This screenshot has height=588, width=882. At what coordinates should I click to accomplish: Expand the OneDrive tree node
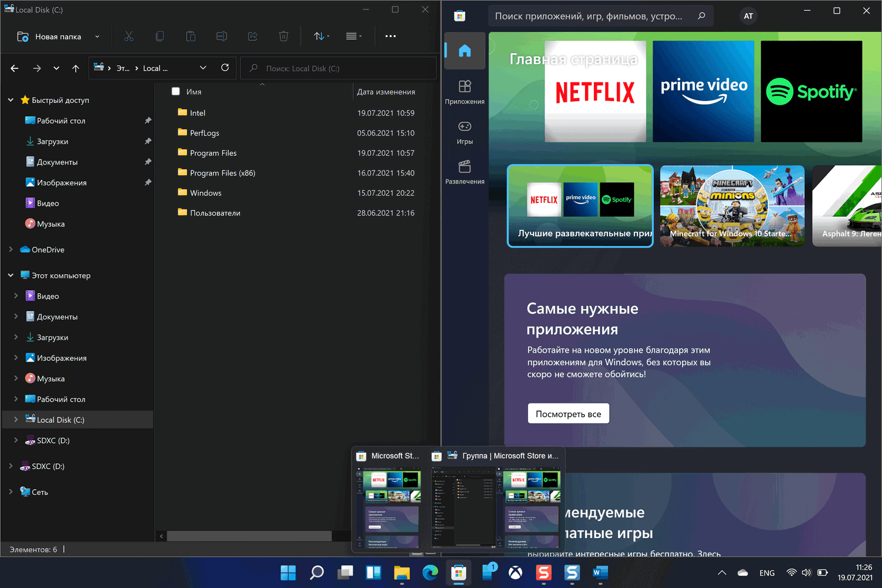pyautogui.click(x=11, y=249)
